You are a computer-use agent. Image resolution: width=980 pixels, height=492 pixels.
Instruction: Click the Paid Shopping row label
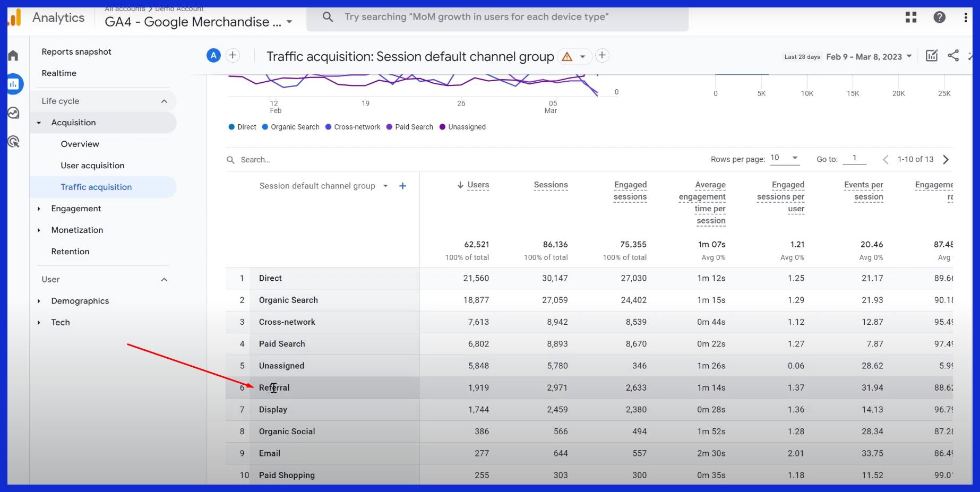(287, 475)
